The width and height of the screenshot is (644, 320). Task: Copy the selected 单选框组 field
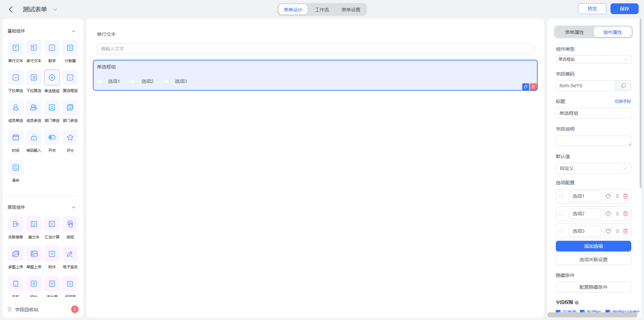(x=526, y=87)
